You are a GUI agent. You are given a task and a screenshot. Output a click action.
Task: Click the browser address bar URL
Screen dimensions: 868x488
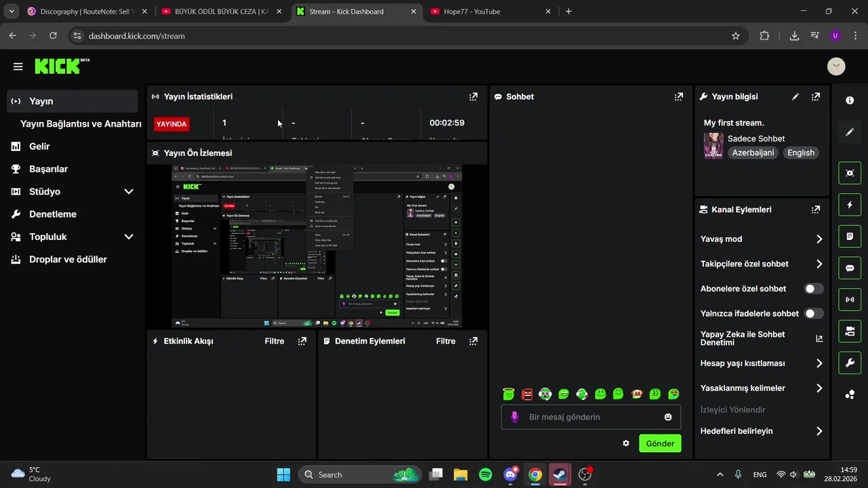pyautogui.click(x=136, y=36)
